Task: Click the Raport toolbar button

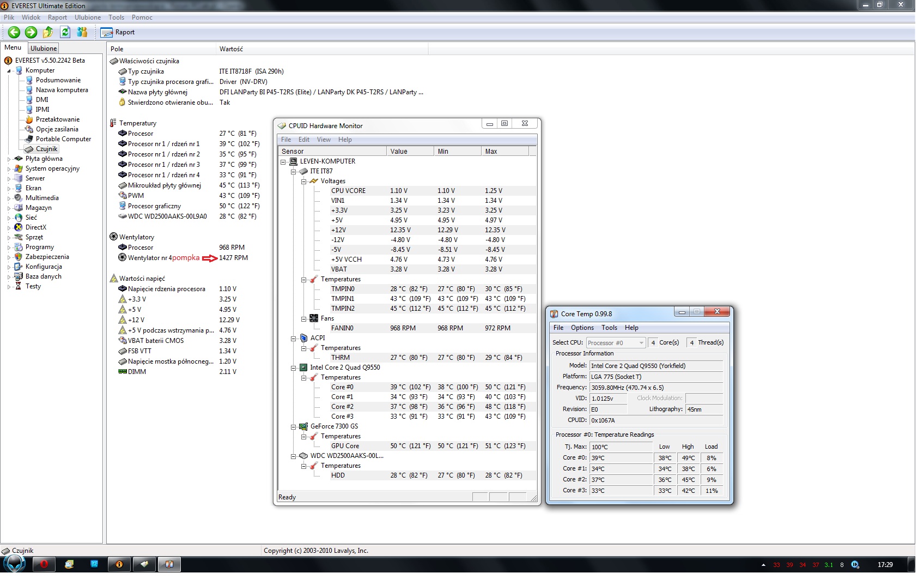Action: [x=118, y=32]
